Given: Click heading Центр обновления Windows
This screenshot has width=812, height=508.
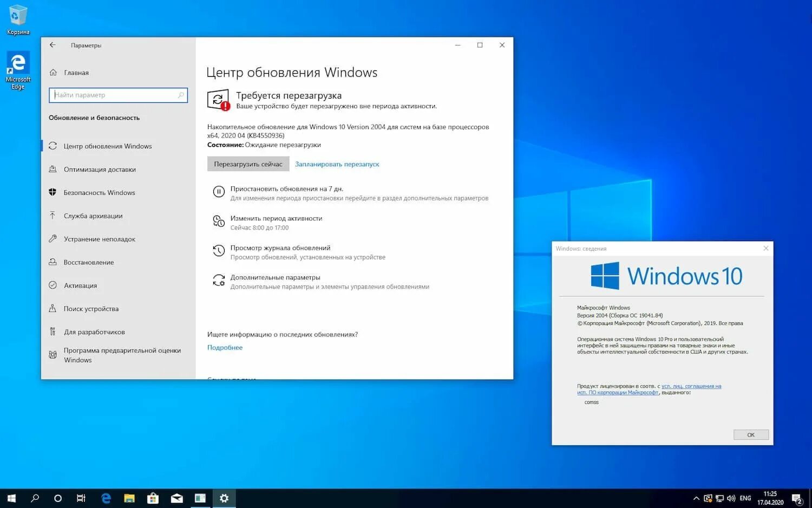Looking at the screenshot, I should 292,73.
